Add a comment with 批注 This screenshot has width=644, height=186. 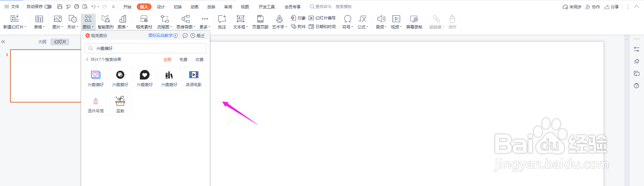222,22
